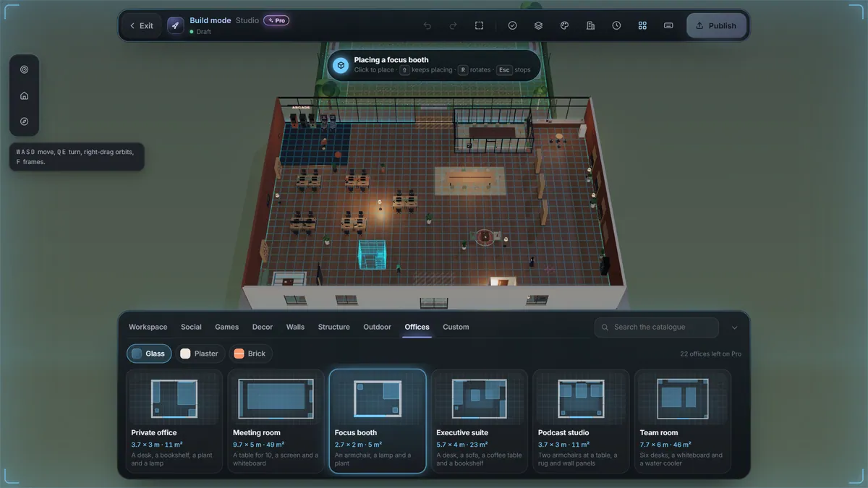Open the color palette tool

(x=564, y=25)
